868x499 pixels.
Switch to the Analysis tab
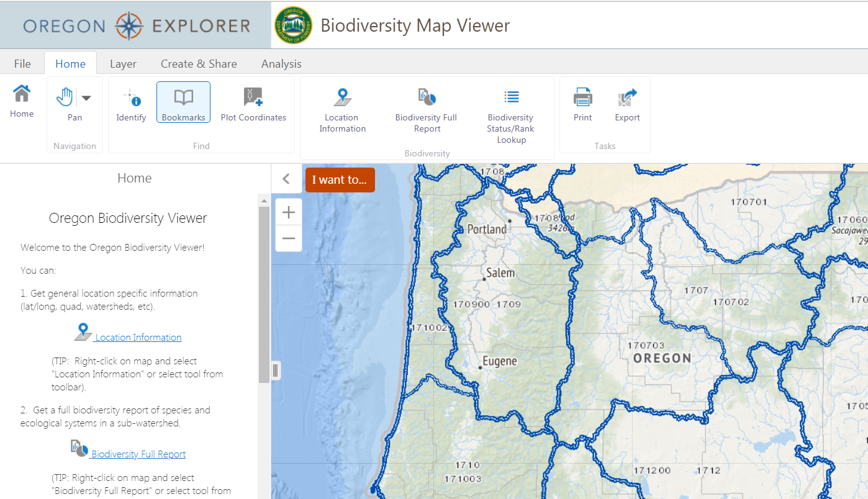[281, 63]
